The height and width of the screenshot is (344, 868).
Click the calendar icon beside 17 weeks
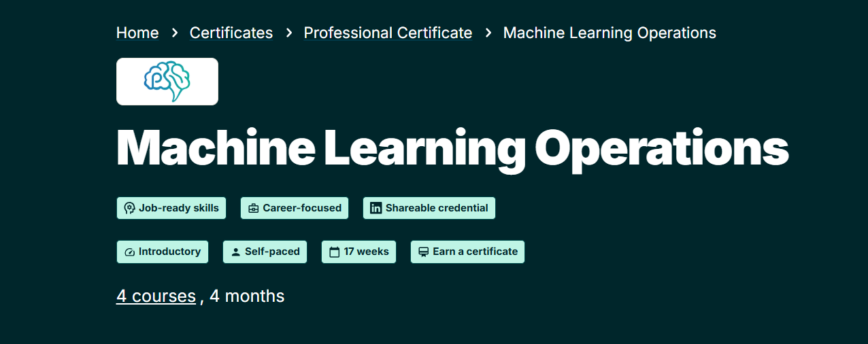(334, 252)
